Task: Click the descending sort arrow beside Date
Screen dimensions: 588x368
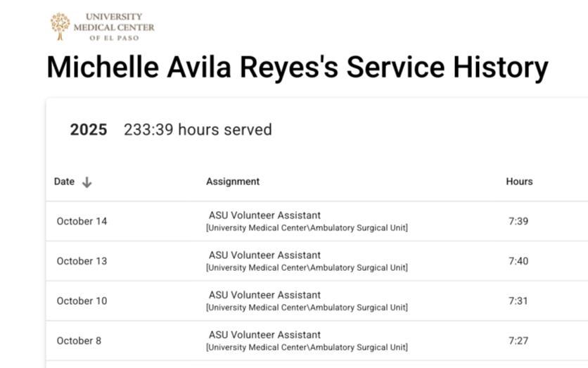Action: (x=87, y=182)
